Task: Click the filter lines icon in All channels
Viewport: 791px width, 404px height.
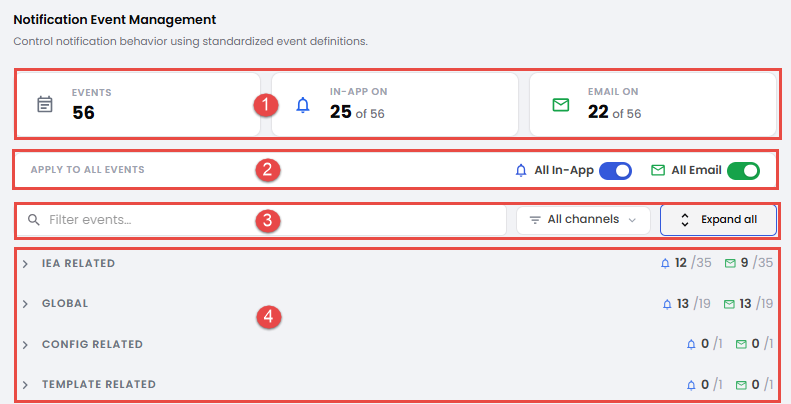Action: click(535, 220)
